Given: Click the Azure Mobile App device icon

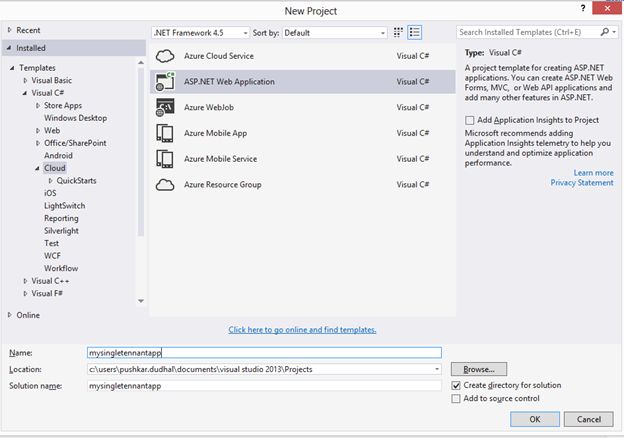Looking at the screenshot, I should tap(165, 133).
